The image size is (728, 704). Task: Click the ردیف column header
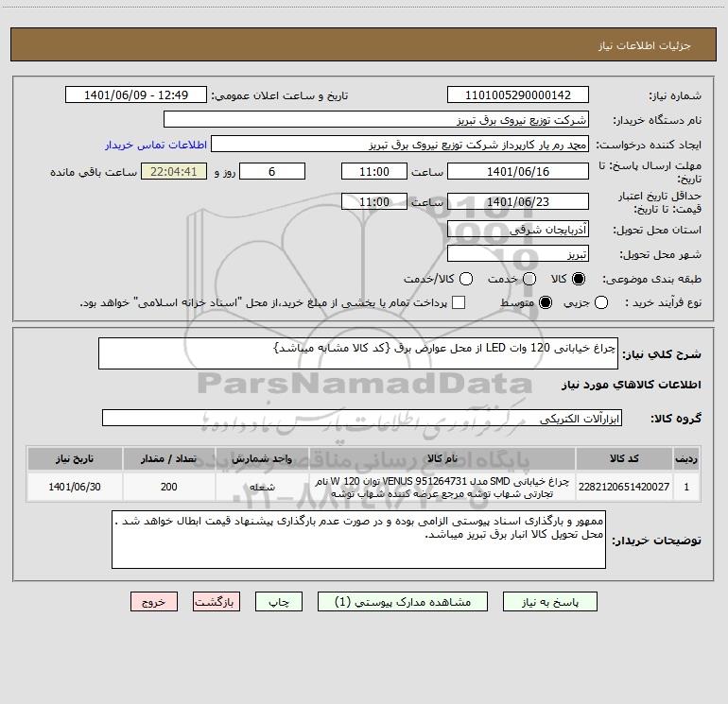[686, 458]
